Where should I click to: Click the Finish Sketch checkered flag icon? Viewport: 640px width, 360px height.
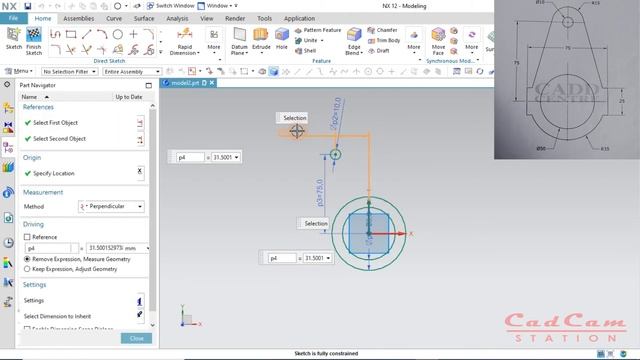click(x=33, y=35)
